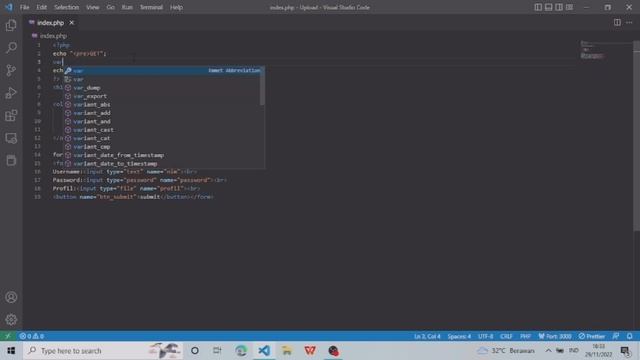Viewport: 640px width, 360px height.
Task: Open the Manage gear icon
Action: point(11,319)
